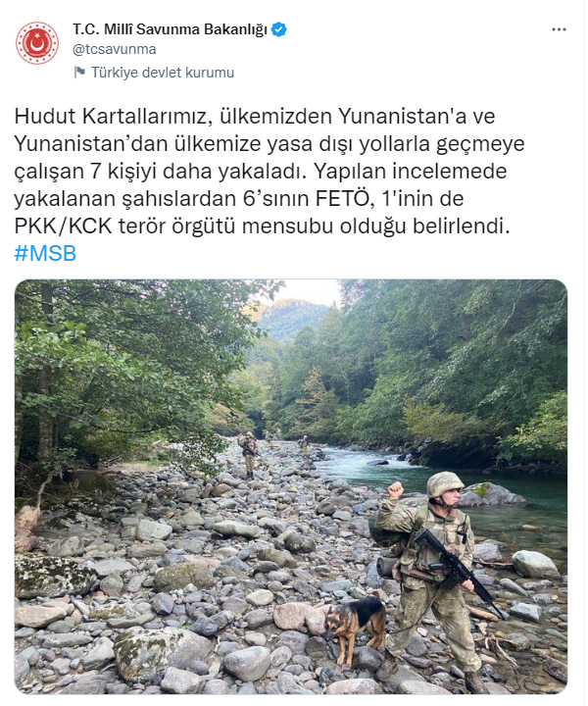The height and width of the screenshot is (706, 588).
Task: Click the distant soldier in the photo
Action: (x=248, y=454)
